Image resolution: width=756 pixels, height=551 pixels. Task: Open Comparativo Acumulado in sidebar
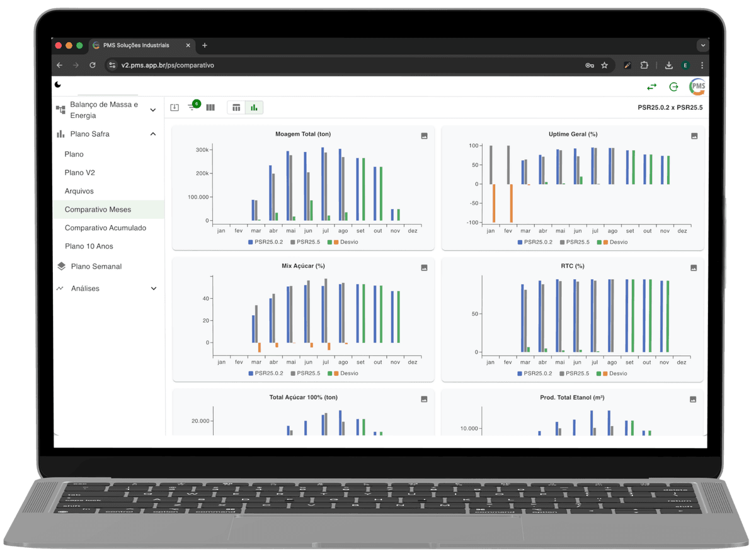(105, 228)
